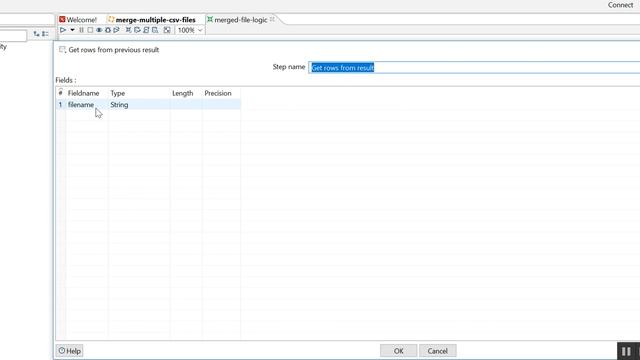The image size is (640, 360).
Task: Pause the running transformation
Action: (81, 30)
